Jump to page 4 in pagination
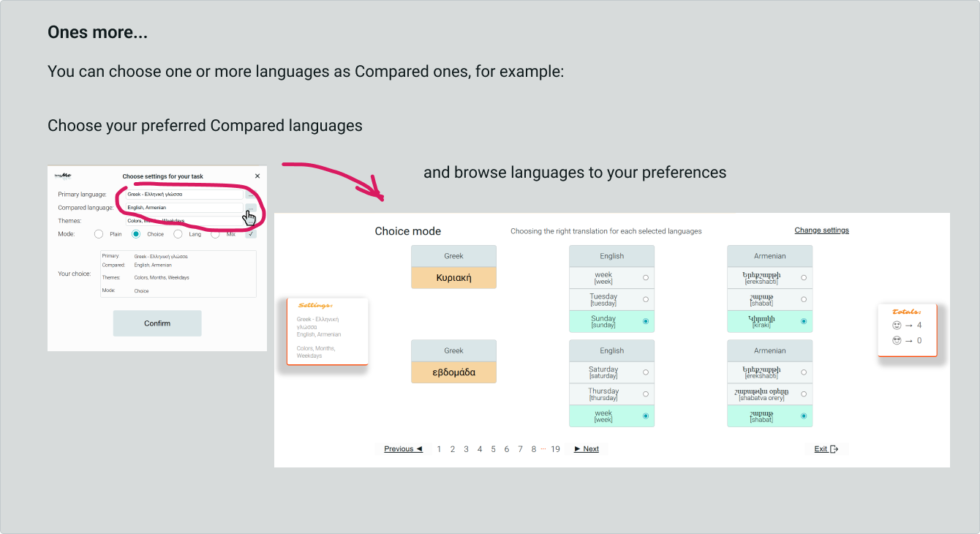This screenshot has height=534, width=980. pos(480,449)
